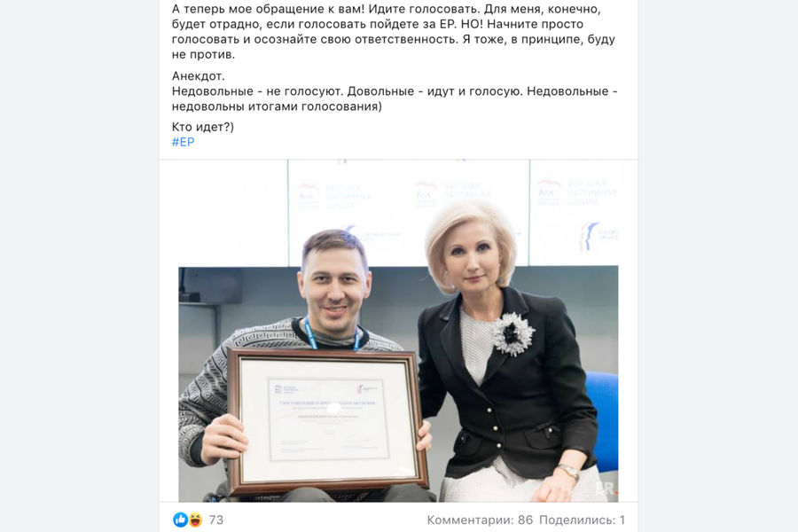Click the blue Like reaction icon

(x=180, y=520)
